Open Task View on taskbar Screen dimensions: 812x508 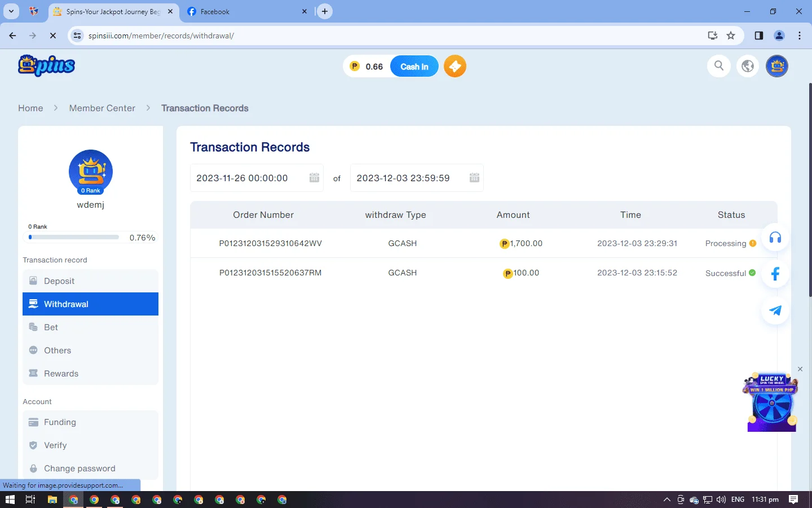point(30,500)
